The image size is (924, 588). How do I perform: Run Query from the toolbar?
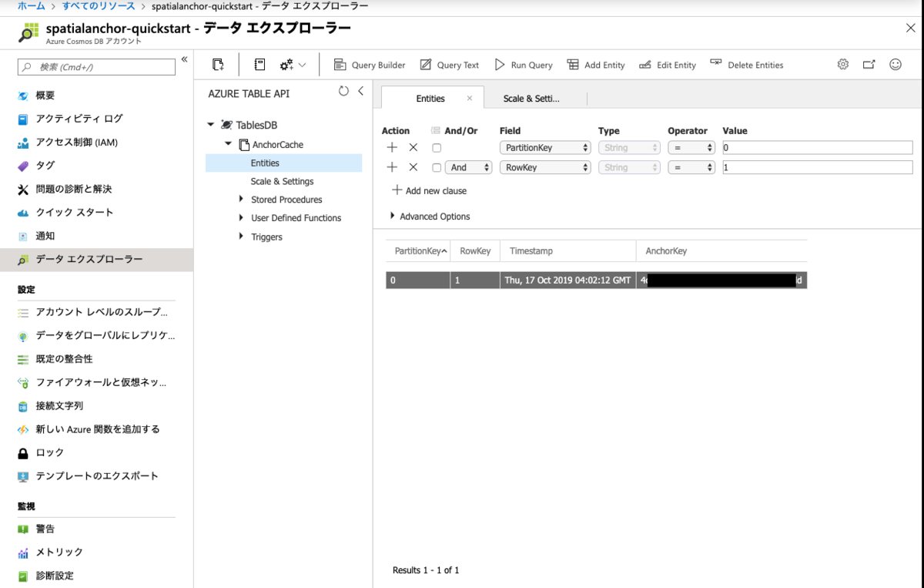[524, 65]
